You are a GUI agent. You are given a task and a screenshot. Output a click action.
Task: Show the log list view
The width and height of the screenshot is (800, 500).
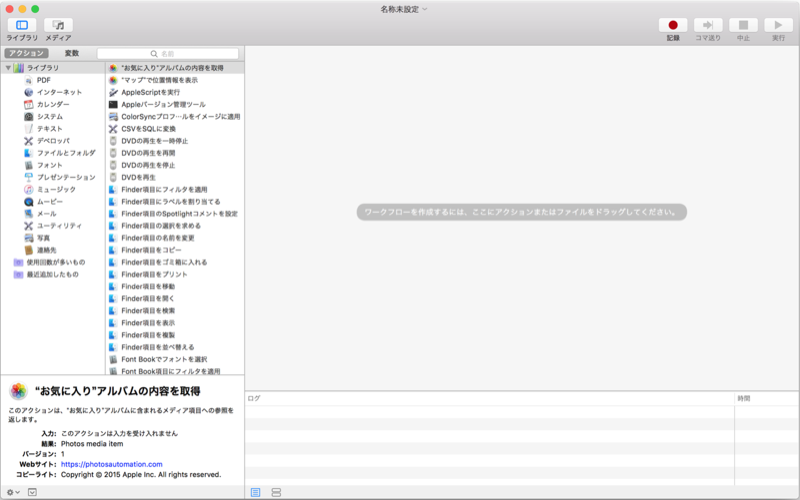point(256,492)
